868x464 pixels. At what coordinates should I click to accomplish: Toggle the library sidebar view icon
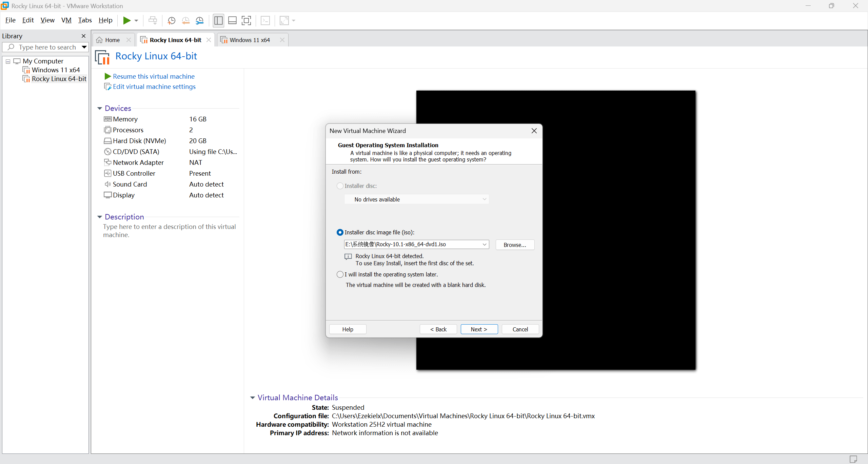click(218, 21)
